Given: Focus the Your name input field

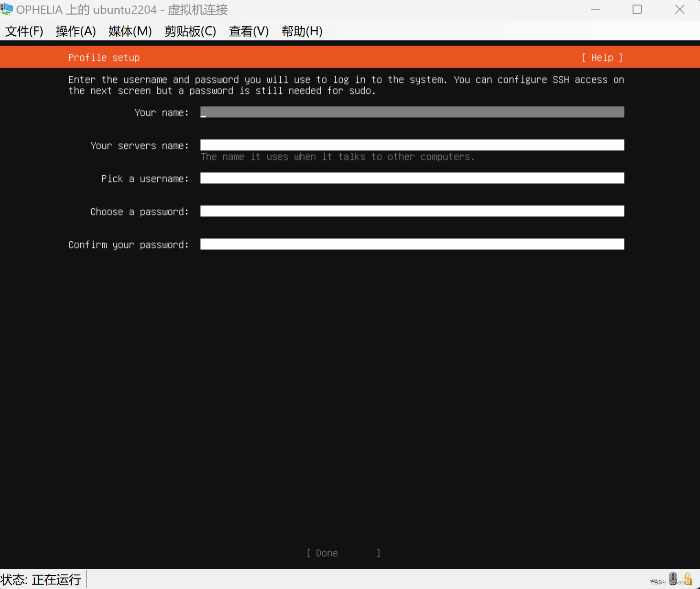Looking at the screenshot, I should (x=412, y=112).
